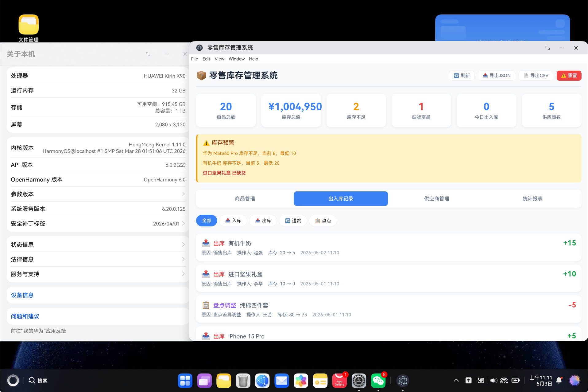Switch to the 供应商管理 tab
The width and height of the screenshot is (588, 392).
436,199
